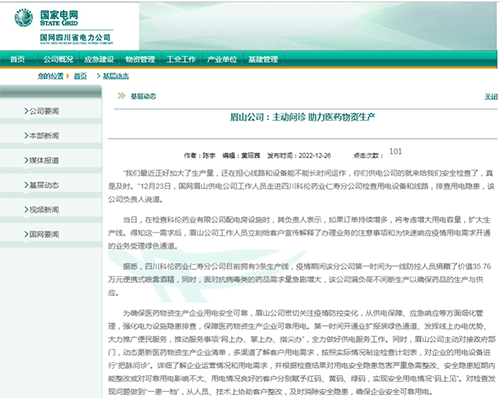Open the 应急建设 navigation menu item
The height and width of the screenshot is (399, 500).
(99, 59)
